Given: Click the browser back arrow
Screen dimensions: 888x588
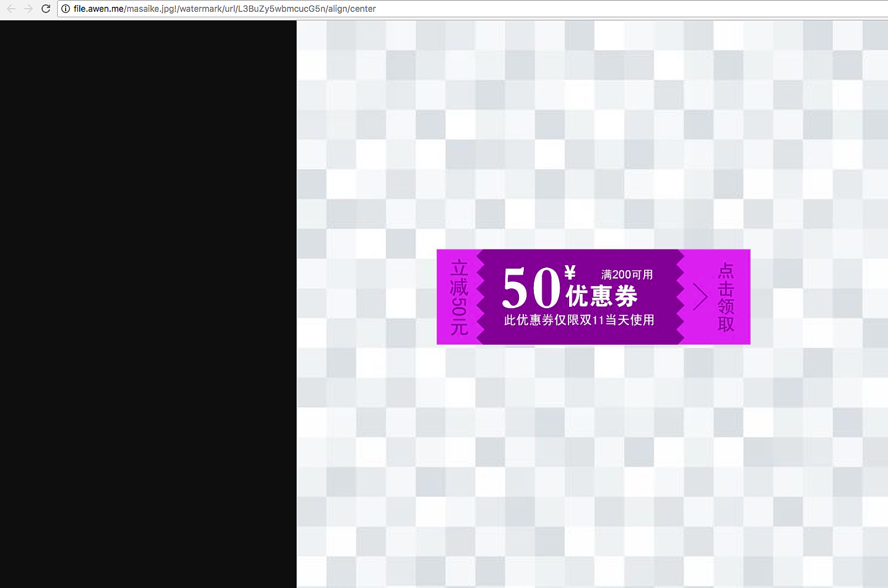Looking at the screenshot, I should [11, 9].
